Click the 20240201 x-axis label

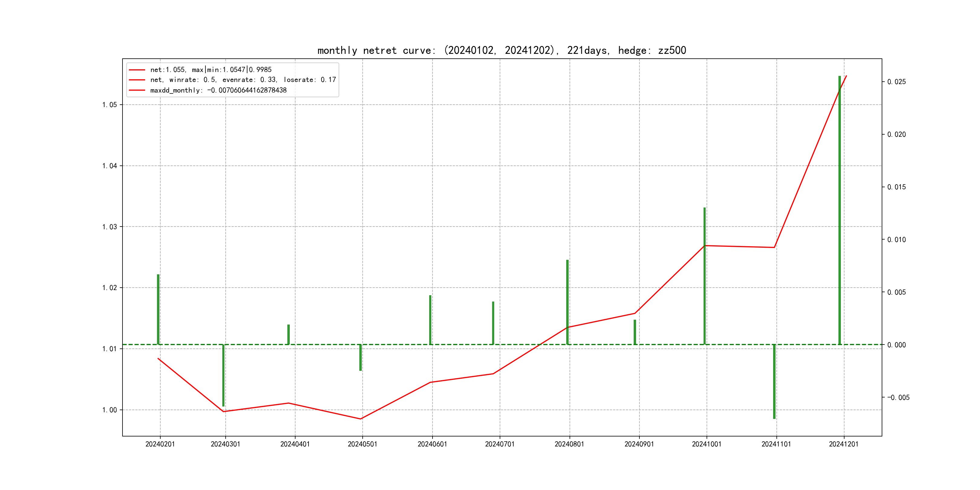click(x=160, y=444)
